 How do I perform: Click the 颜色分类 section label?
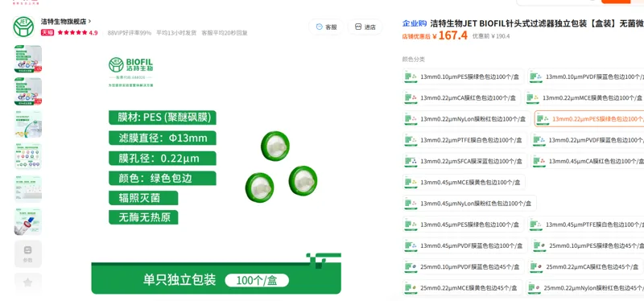tap(413, 60)
